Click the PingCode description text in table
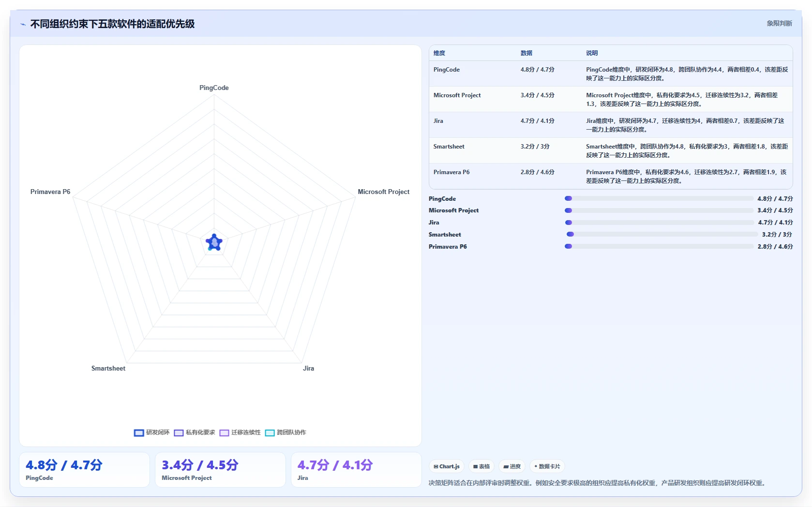The image size is (812, 507). pos(687,74)
